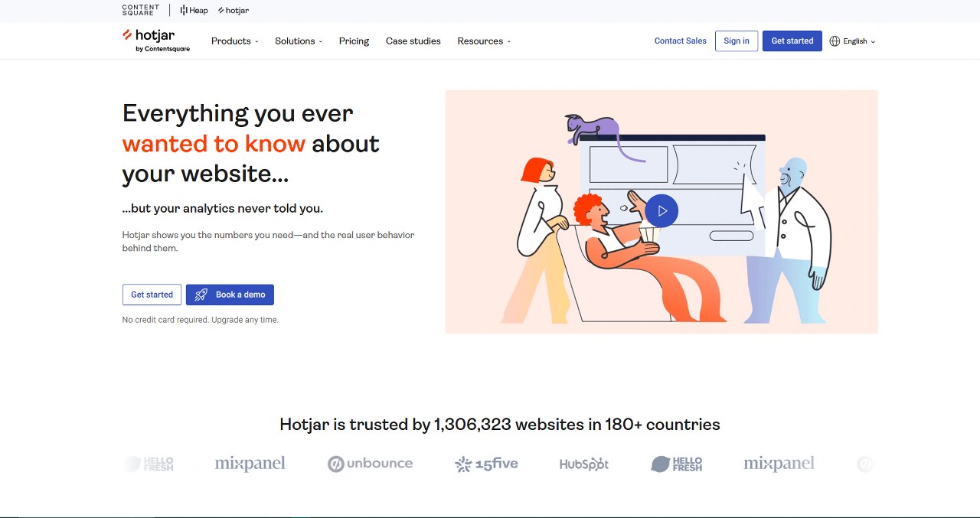Click the "wanted to know" orange headline text
The image size is (980, 518).
point(214,144)
